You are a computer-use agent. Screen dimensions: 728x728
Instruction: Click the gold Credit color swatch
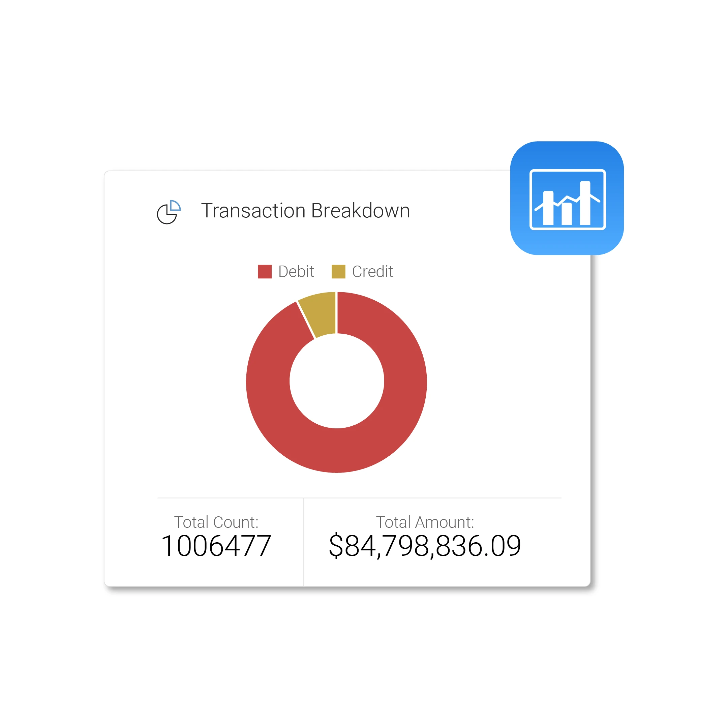pos(338,272)
